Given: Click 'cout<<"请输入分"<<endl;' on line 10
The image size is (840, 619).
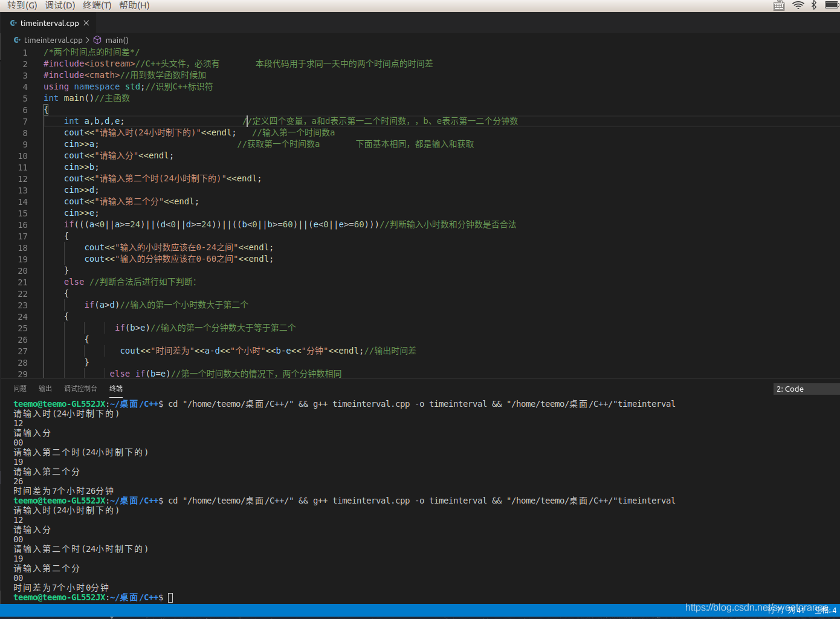Looking at the screenshot, I should coord(119,155).
